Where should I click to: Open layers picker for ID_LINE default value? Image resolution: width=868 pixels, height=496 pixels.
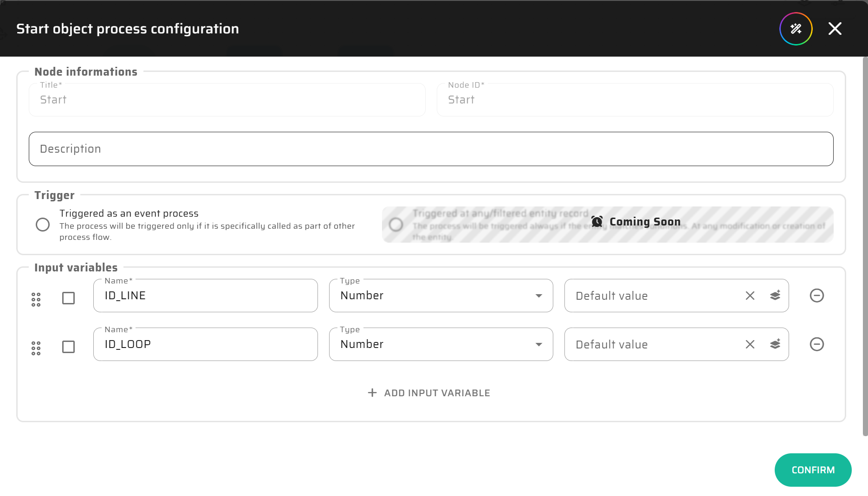click(775, 296)
